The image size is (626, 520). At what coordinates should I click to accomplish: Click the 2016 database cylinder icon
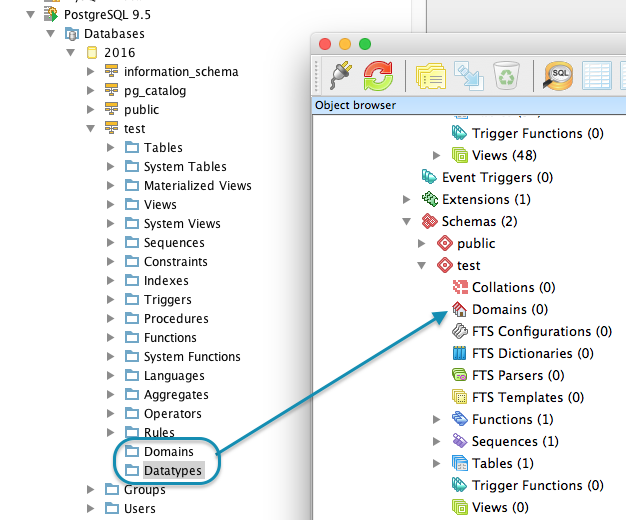(92, 52)
